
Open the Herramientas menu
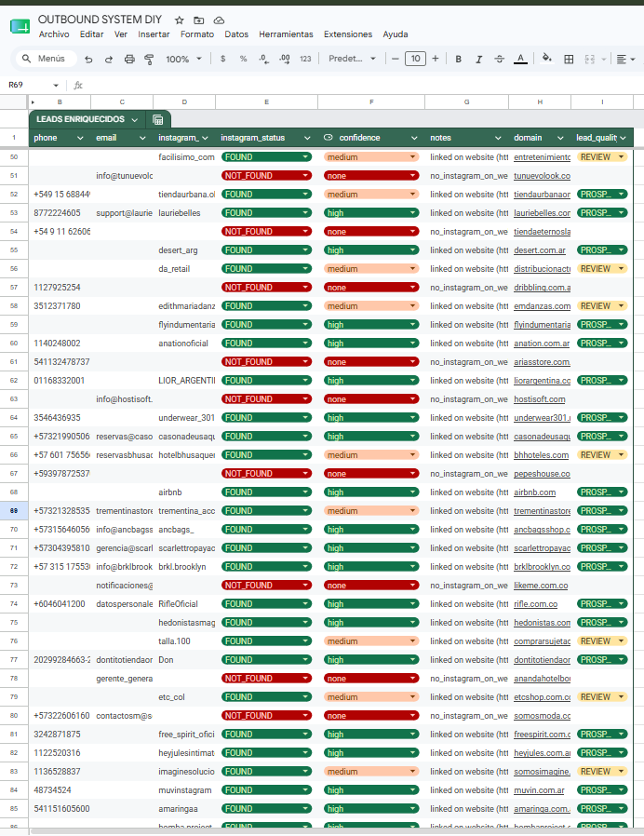click(286, 34)
